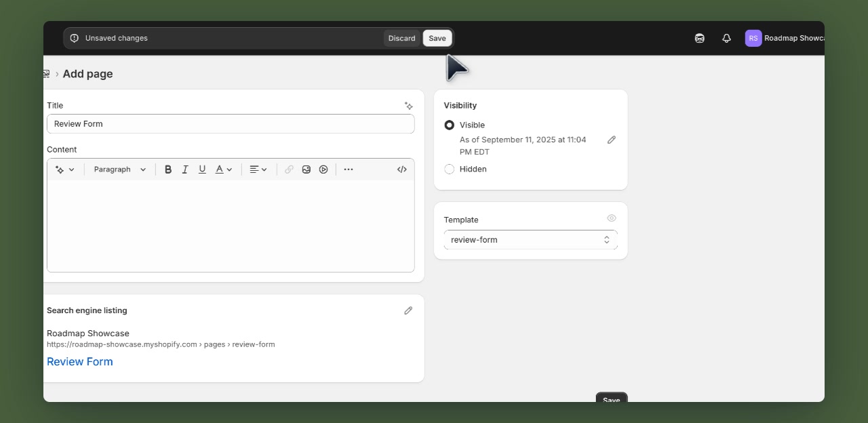Open the Template selector showing review-form
Screen dimensions: 868x423
pyautogui.click(x=530, y=239)
